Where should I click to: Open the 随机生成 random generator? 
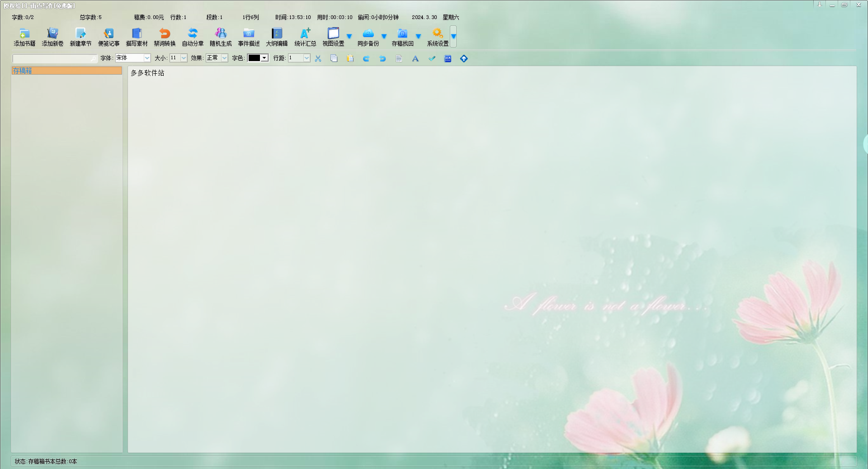click(221, 37)
